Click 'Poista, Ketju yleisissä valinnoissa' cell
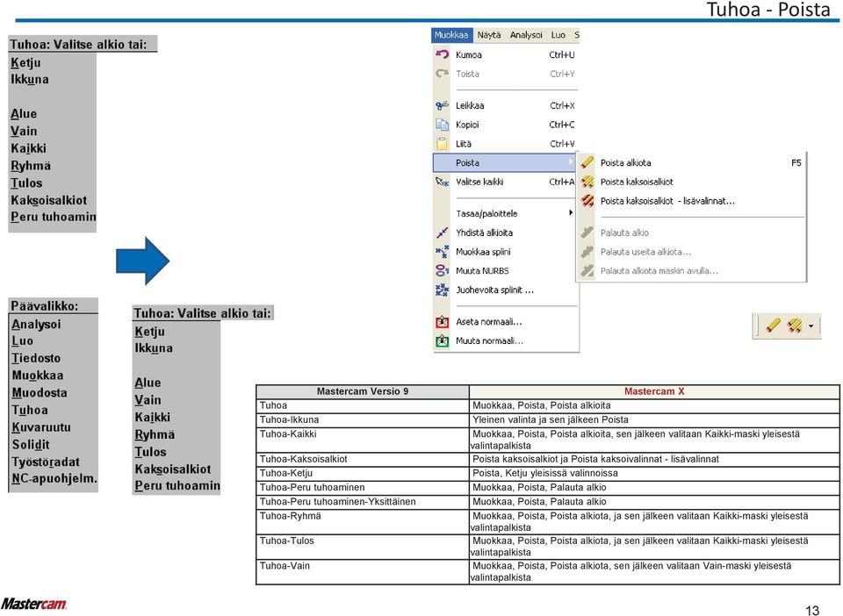The height and width of the screenshot is (616, 843). point(653,473)
